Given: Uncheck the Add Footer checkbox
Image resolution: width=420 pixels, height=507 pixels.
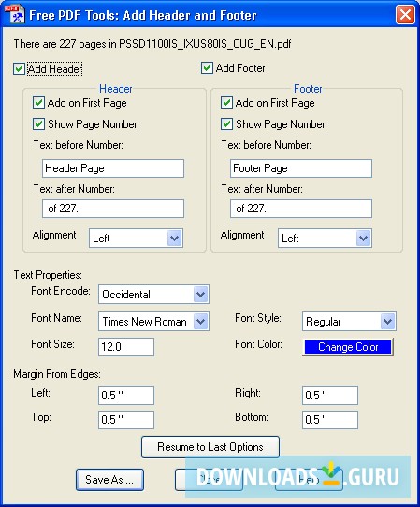Looking at the screenshot, I should pyautogui.click(x=207, y=68).
